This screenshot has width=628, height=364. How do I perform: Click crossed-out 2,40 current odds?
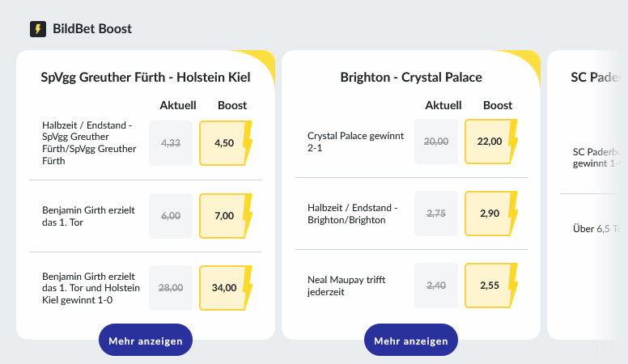tap(436, 286)
